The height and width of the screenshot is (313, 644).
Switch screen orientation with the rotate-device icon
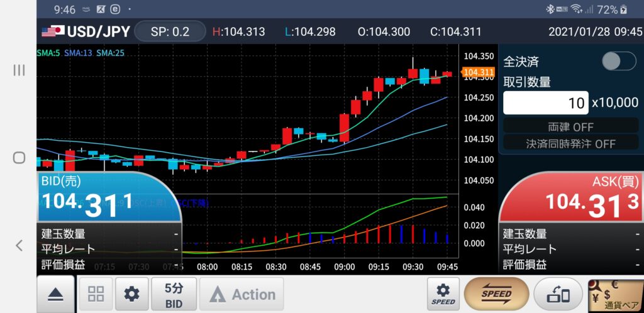(558, 294)
